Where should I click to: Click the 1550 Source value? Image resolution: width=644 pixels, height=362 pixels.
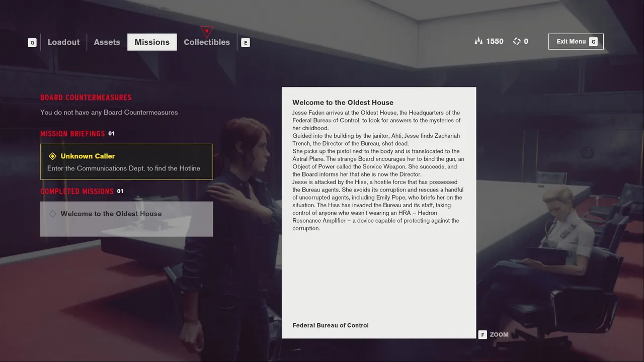click(x=495, y=41)
